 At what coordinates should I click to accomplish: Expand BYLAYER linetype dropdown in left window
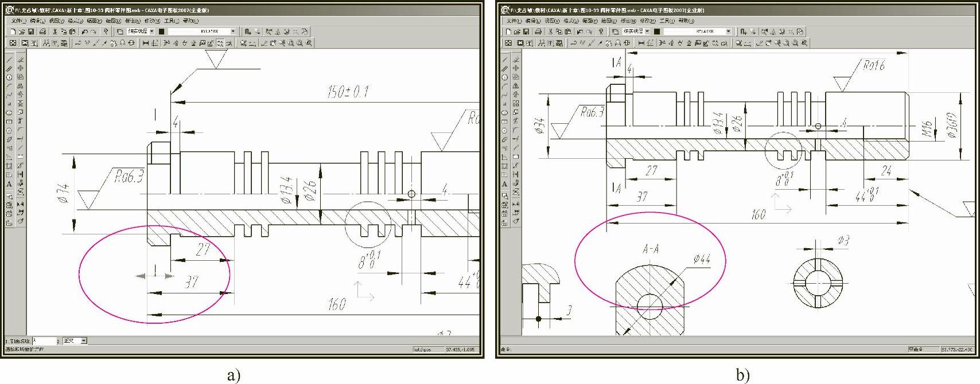233,32
